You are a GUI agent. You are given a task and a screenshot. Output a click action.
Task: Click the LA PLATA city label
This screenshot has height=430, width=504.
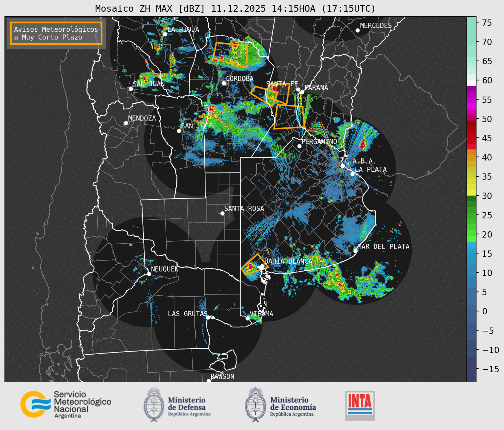(x=371, y=170)
